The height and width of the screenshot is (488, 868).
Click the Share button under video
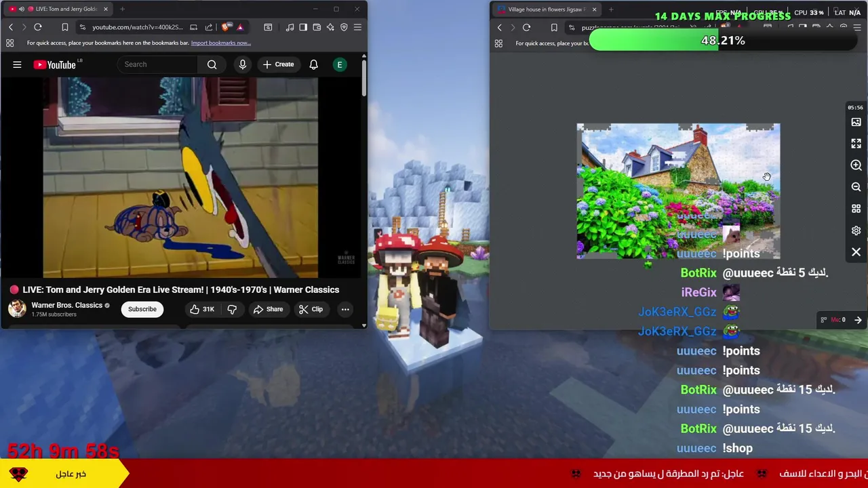[268, 309]
